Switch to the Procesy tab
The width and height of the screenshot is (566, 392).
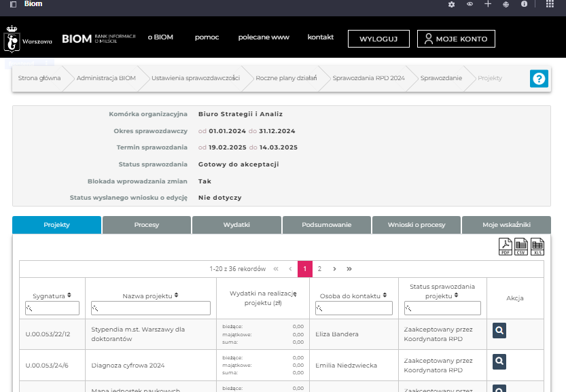pos(147,225)
